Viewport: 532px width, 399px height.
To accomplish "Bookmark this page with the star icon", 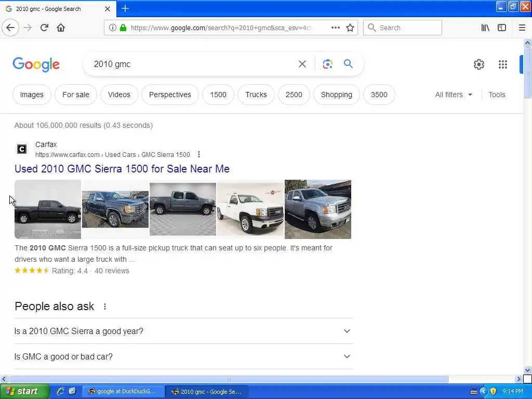I will 350,28.
